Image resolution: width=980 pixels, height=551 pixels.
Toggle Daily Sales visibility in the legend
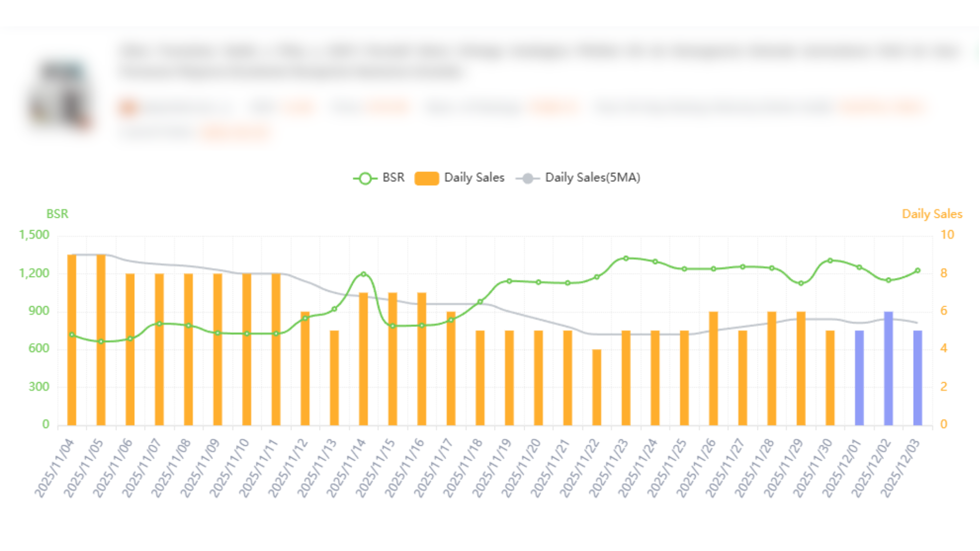474,178
